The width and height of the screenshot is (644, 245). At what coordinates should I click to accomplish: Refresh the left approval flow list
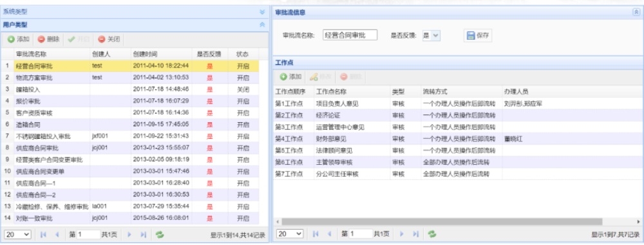[159, 234]
